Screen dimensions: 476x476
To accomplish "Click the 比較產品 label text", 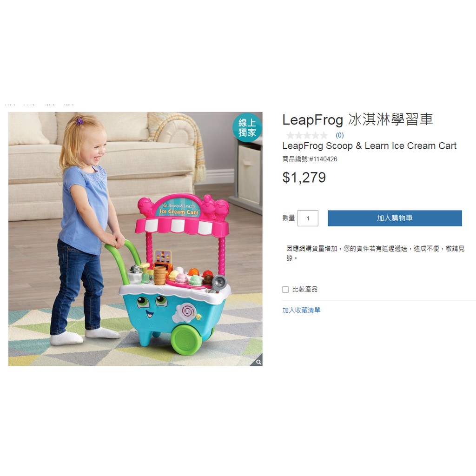I will (x=305, y=289).
